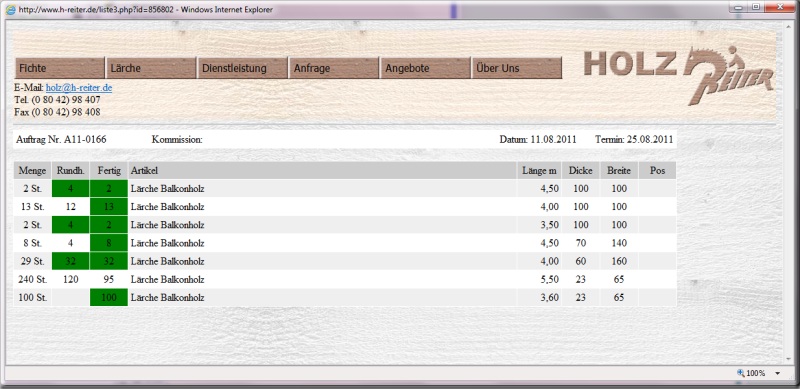
Task: Click the length value 3,50
Action: [549, 225]
